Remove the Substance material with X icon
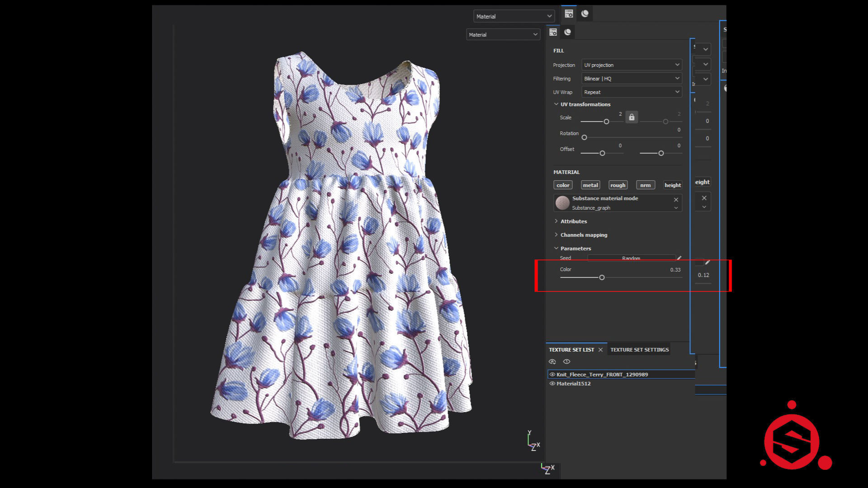Viewport: 868px width, 488px height. (x=676, y=200)
